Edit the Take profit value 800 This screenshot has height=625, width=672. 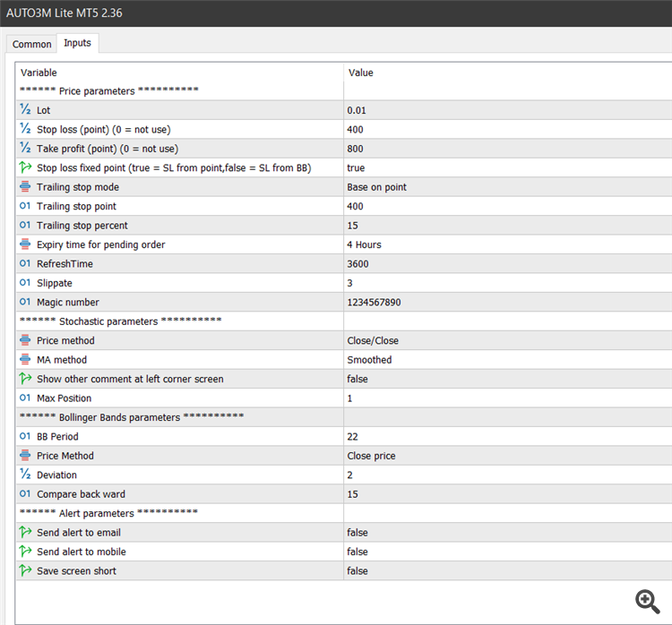click(356, 149)
